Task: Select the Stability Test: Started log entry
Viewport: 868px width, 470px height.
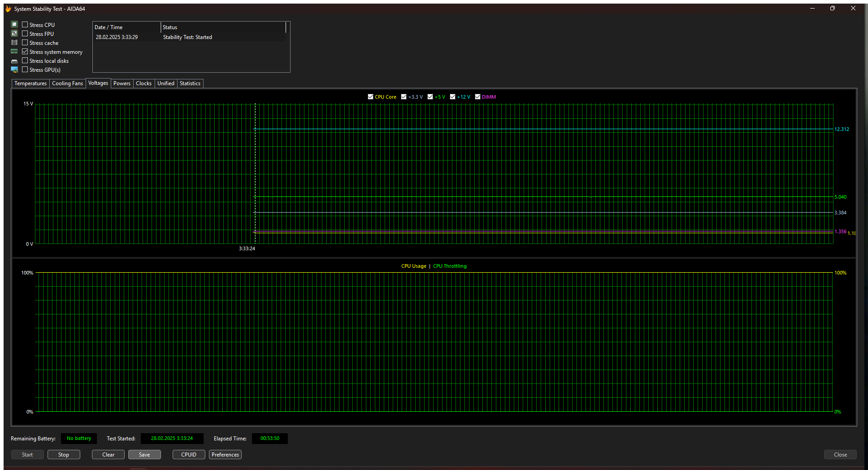Action: [187, 37]
